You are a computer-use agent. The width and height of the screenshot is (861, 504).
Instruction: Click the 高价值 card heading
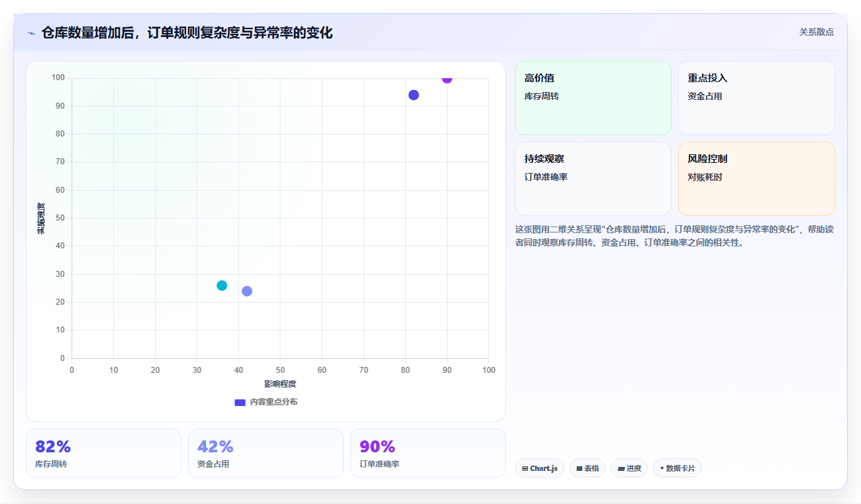click(539, 78)
